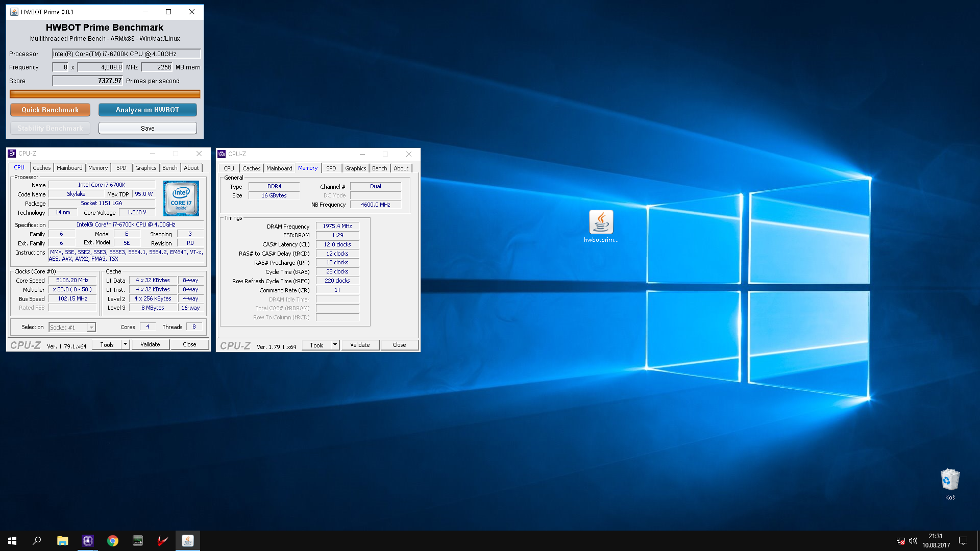The width and height of the screenshot is (980, 551).
Task: Click Analyze on HWBOT button
Action: click(x=148, y=110)
